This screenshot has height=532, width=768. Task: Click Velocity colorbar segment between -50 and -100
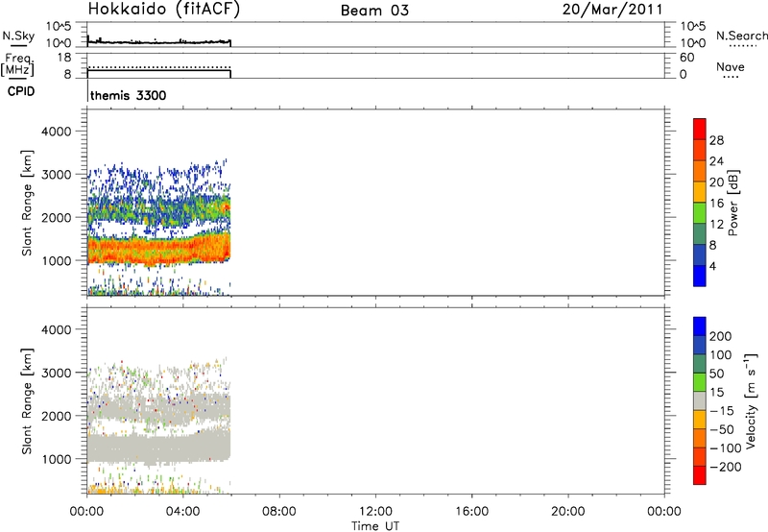[700, 439]
